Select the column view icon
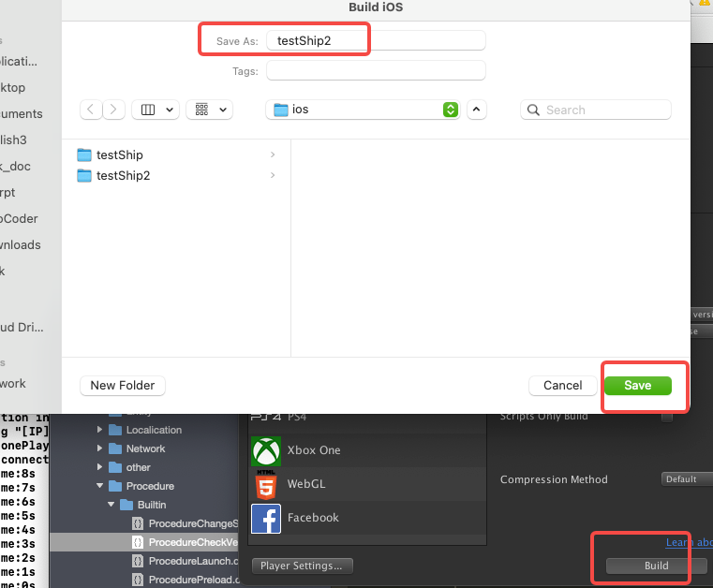Viewport: 713px width, 588px height. pos(148,110)
